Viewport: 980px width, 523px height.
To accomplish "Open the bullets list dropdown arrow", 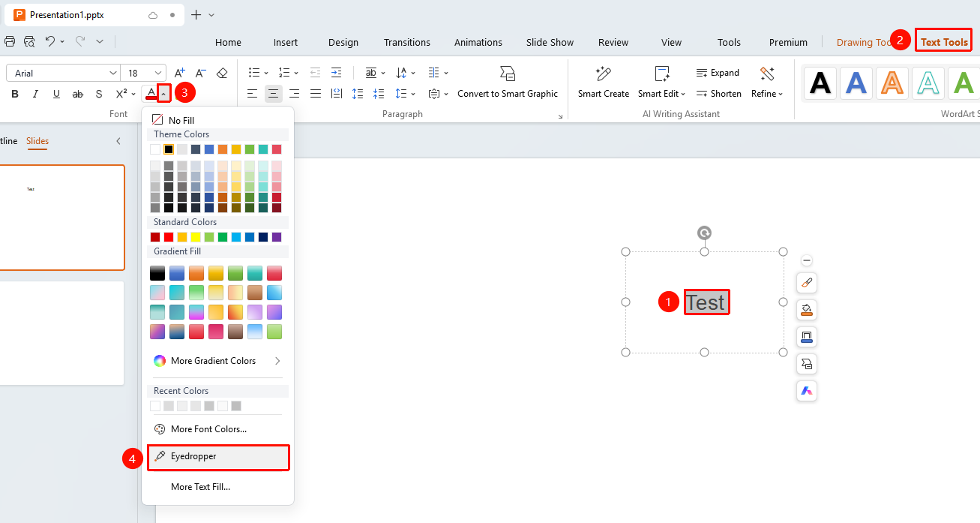I will 266,73.
